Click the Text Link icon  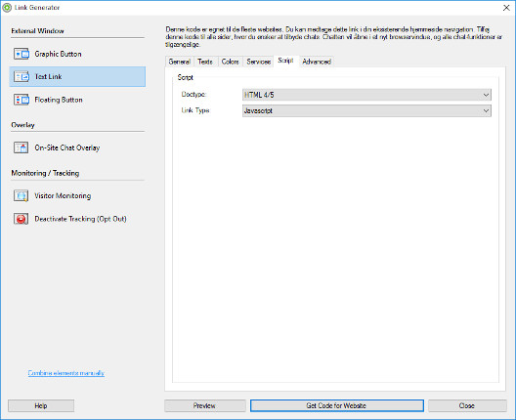pyautogui.click(x=21, y=76)
